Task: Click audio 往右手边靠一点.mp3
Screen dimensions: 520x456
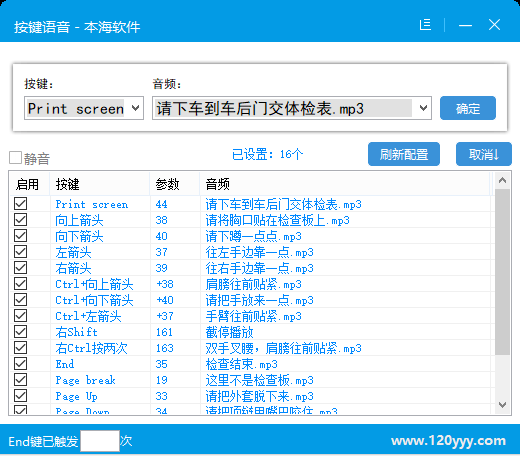Action: [259, 268]
